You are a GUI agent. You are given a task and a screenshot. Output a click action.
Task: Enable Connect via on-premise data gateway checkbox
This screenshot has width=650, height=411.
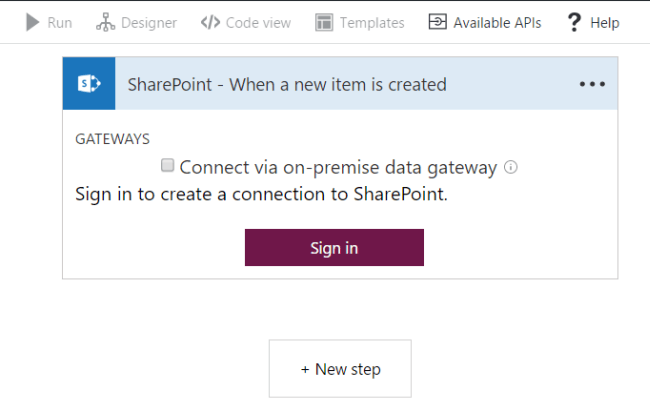168,166
